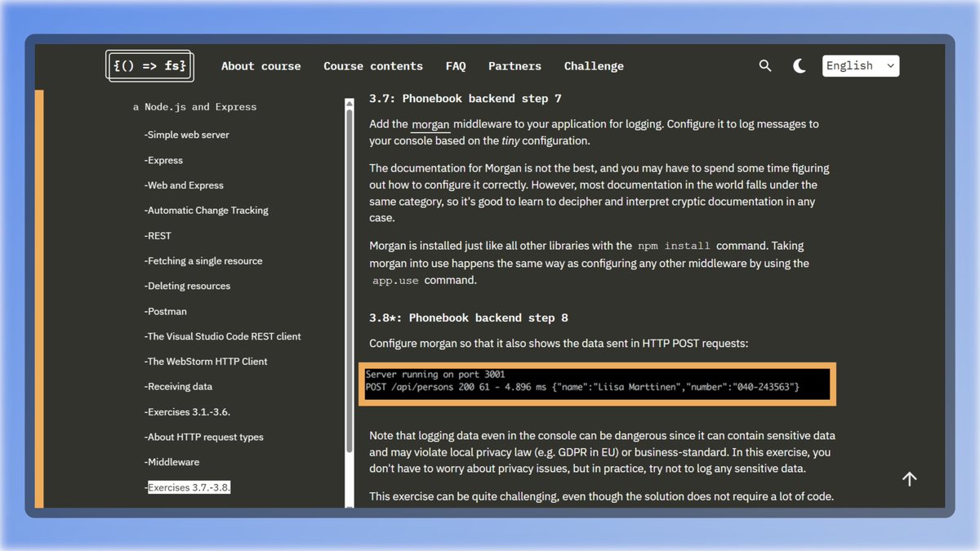Click 'a Node.js and Express' heading
The width and height of the screenshot is (980, 551).
tap(194, 107)
